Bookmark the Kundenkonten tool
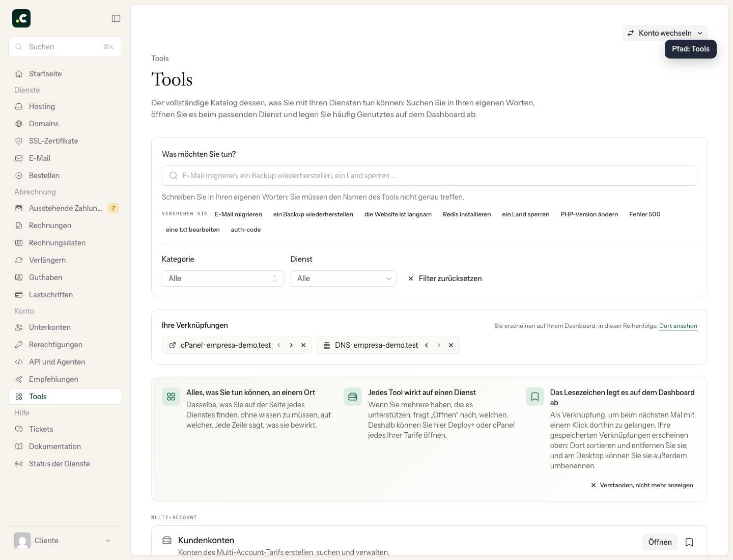 click(x=689, y=542)
